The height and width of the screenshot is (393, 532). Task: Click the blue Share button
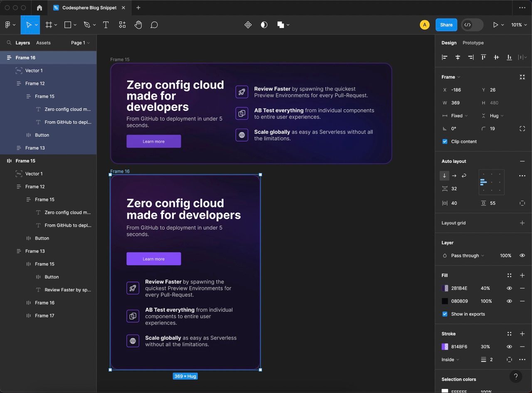pyautogui.click(x=446, y=25)
